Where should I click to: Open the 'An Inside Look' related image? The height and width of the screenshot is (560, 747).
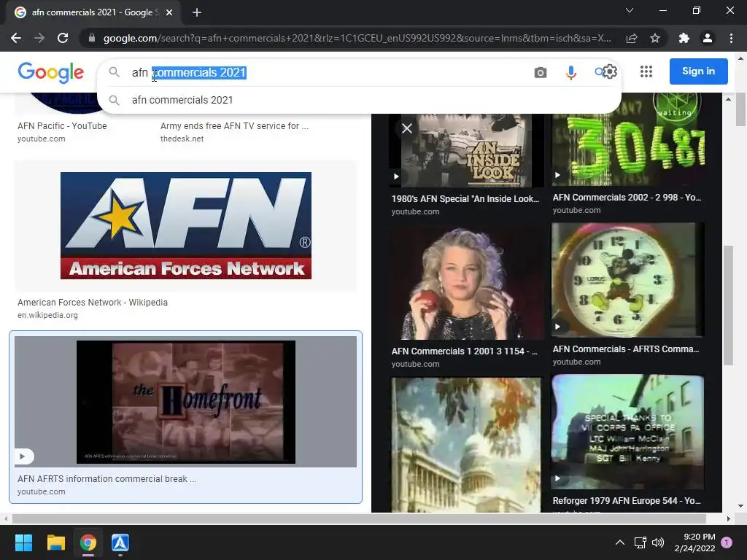pos(466,150)
